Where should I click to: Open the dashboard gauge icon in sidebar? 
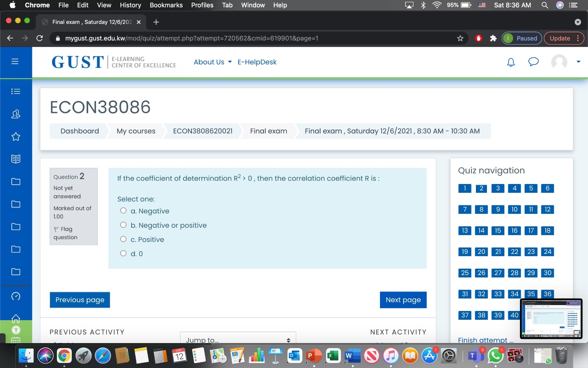15,296
